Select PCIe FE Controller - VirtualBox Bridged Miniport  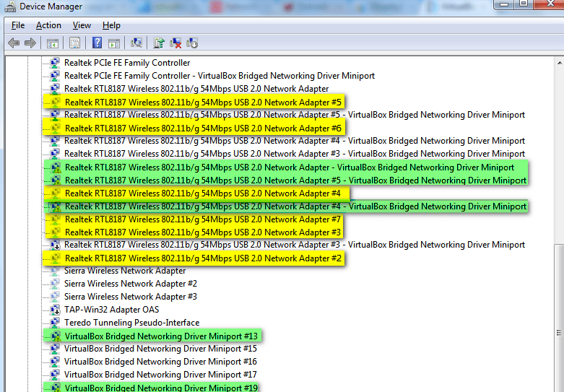[220, 76]
